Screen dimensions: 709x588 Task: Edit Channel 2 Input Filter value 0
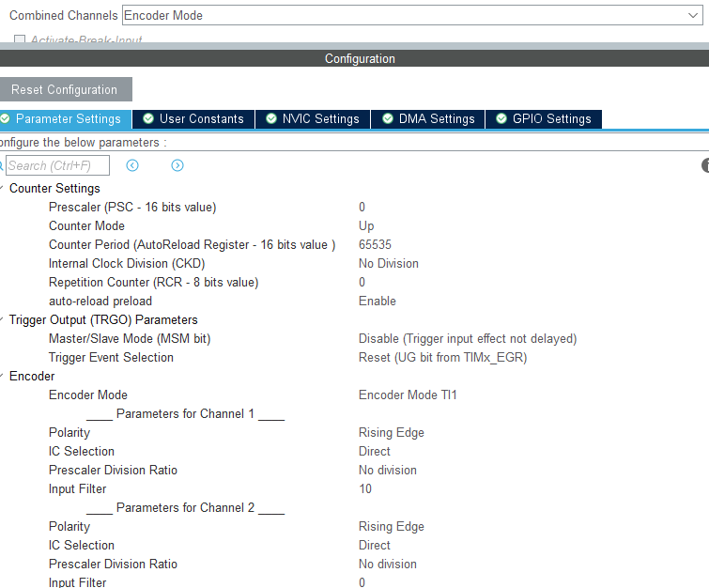[362, 582]
